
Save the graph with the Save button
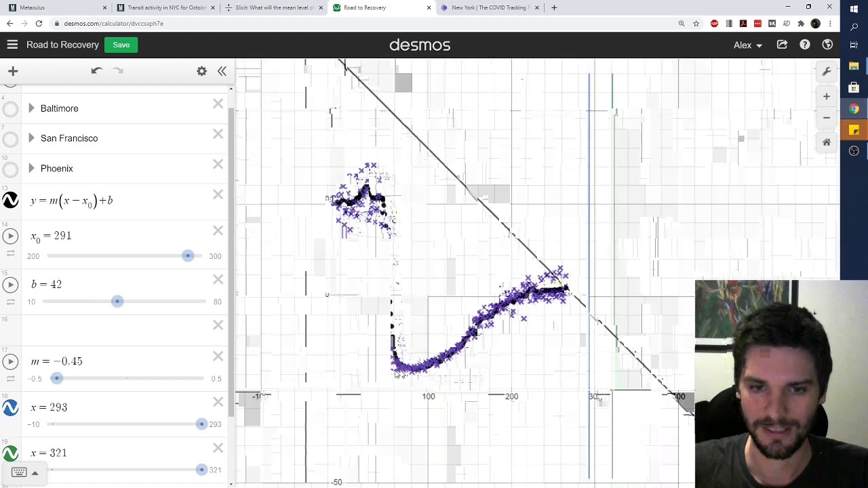(x=121, y=45)
